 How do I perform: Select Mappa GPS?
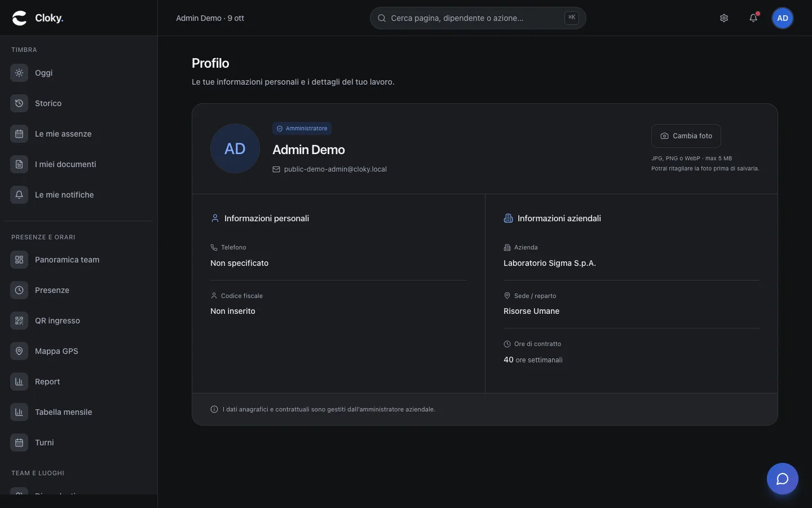click(x=78, y=351)
